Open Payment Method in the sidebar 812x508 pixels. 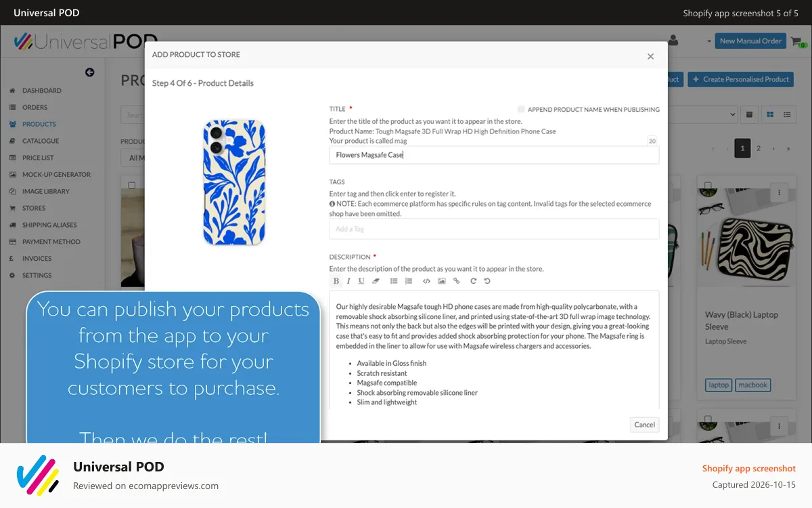click(51, 242)
